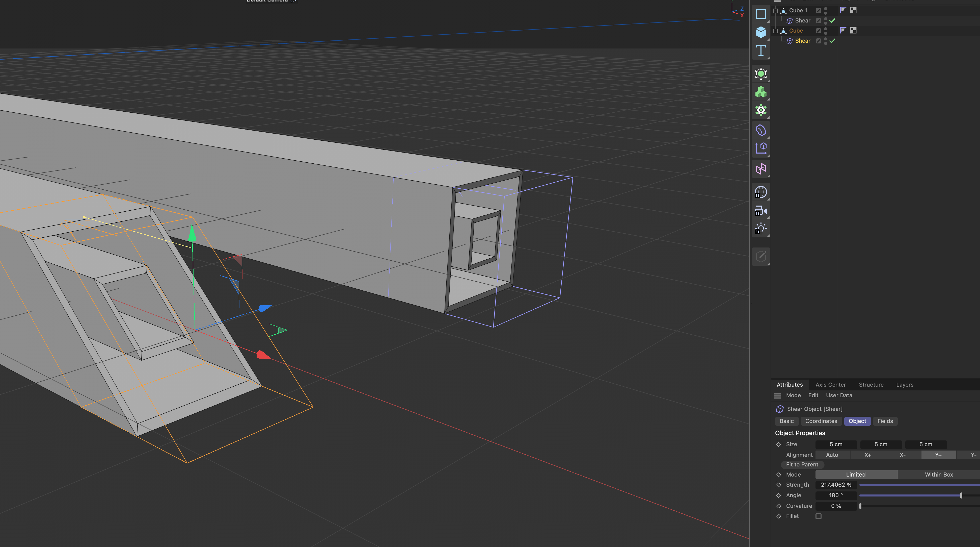This screenshot has height=547, width=980.
Task: Click the Light bulb icon
Action: click(x=760, y=229)
